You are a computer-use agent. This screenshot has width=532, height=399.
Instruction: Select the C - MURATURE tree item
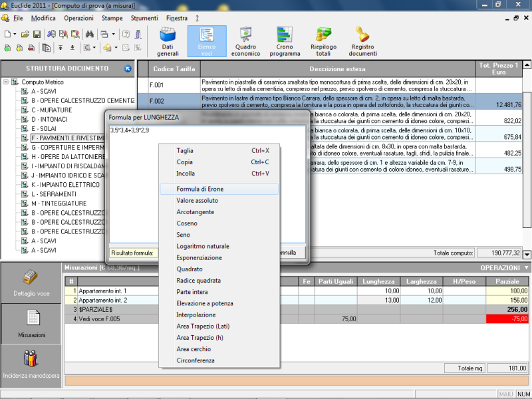point(52,110)
